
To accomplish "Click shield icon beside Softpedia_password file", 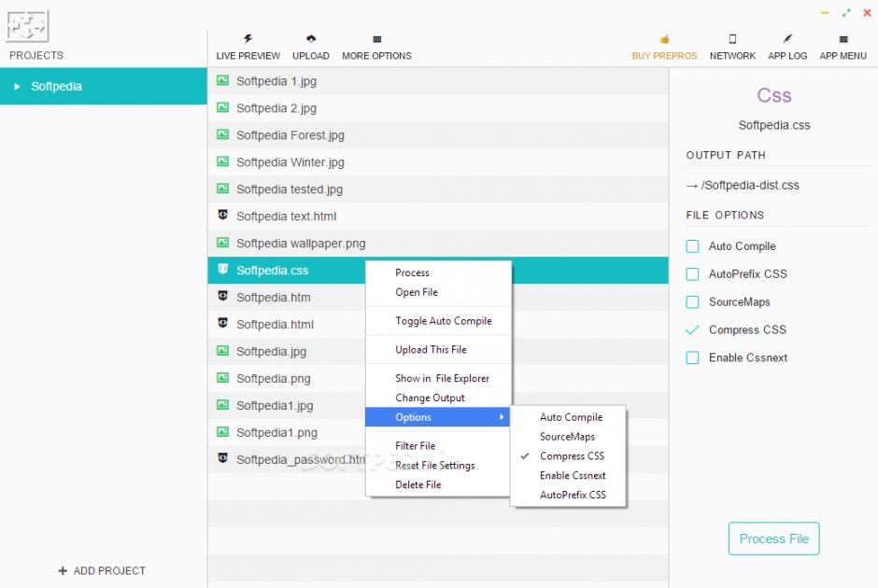I will pyautogui.click(x=223, y=458).
